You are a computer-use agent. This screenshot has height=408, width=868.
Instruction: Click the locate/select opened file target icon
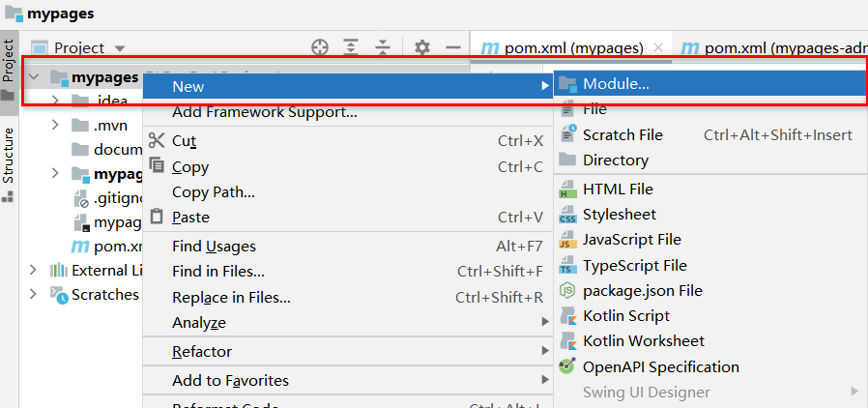click(320, 47)
